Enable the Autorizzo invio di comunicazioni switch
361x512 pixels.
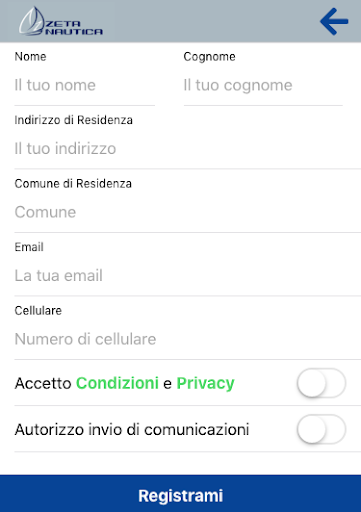(x=321, y=429)
